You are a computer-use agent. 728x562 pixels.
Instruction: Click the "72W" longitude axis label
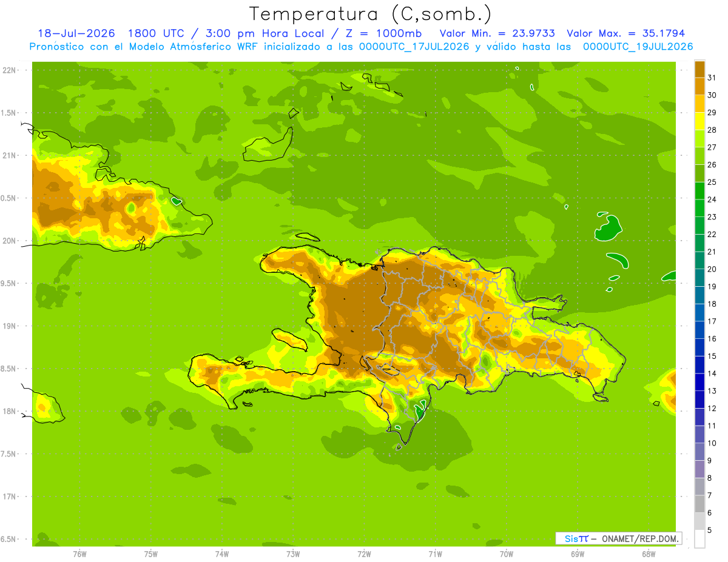click(364, 554)
